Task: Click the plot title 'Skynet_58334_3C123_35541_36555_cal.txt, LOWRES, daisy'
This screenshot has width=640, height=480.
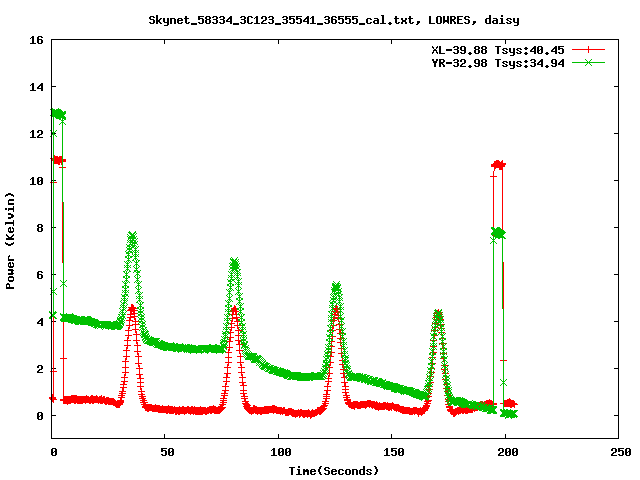Action: tap(334, 20)
